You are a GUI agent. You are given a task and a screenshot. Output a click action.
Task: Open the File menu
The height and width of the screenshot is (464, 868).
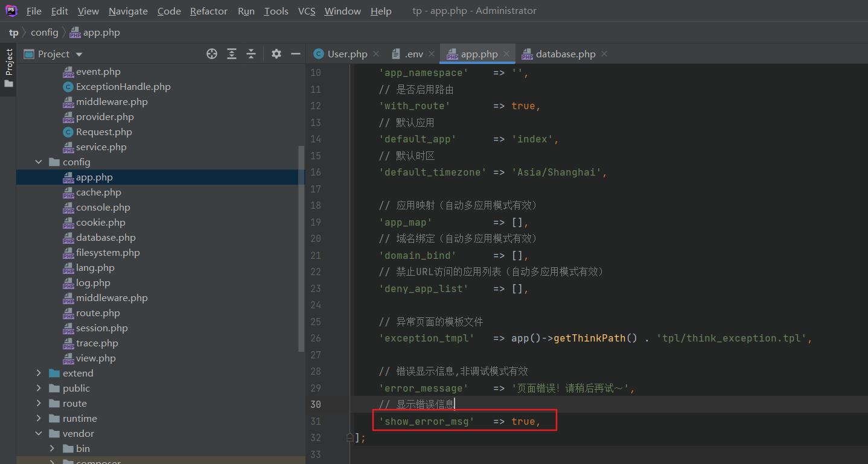34,11
